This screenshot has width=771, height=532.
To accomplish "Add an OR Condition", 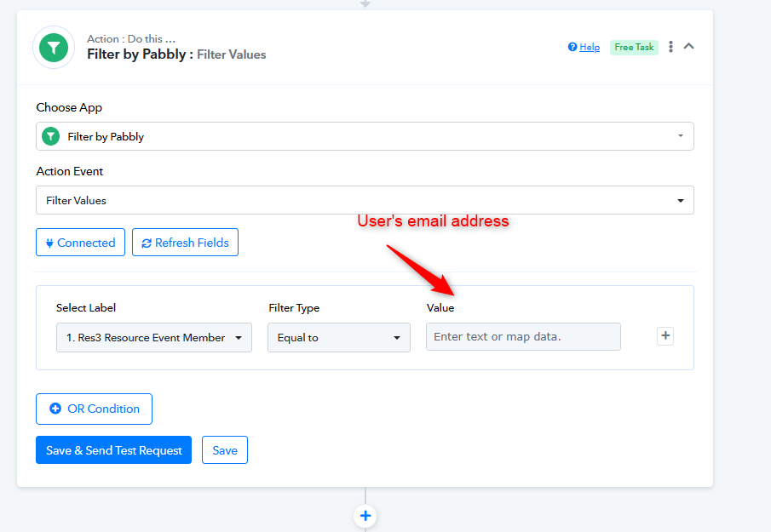I will click(94, 409).
